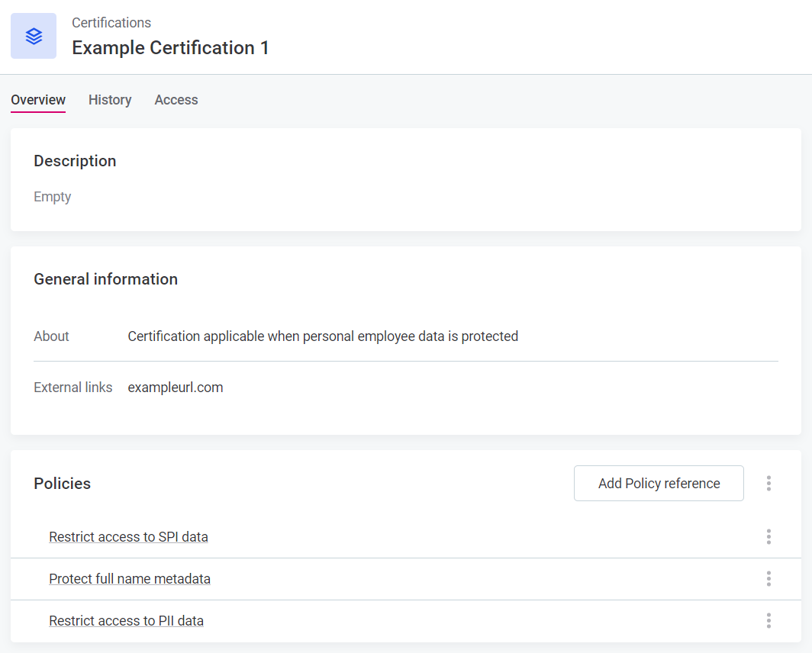
Task: Click the Empty placeholder under Description
Action: tap(52, 196)
